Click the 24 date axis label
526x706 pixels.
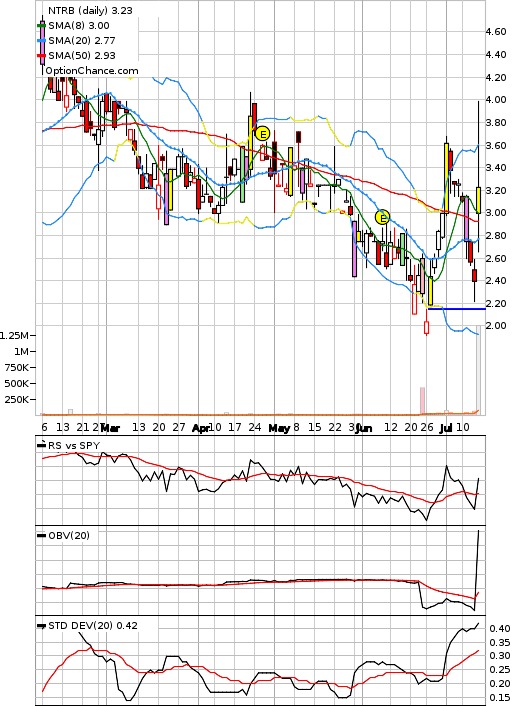pyautogui.click(x=254, y=427)
